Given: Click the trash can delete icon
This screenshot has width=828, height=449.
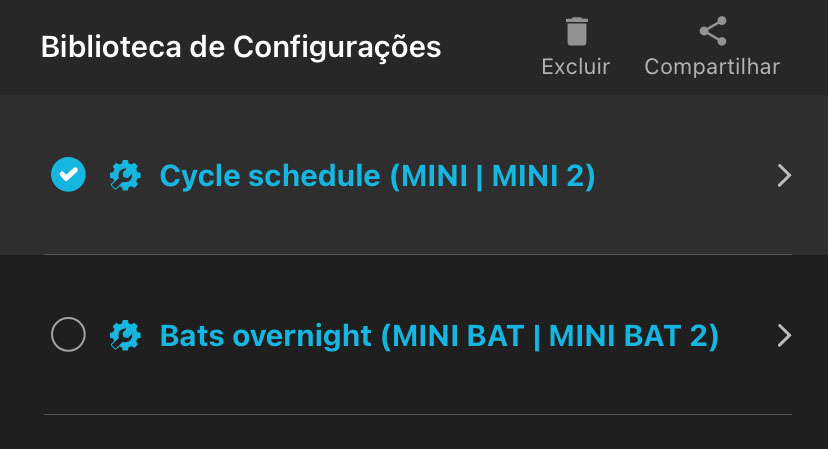Looking at the screenshot, I should point(576,32).
